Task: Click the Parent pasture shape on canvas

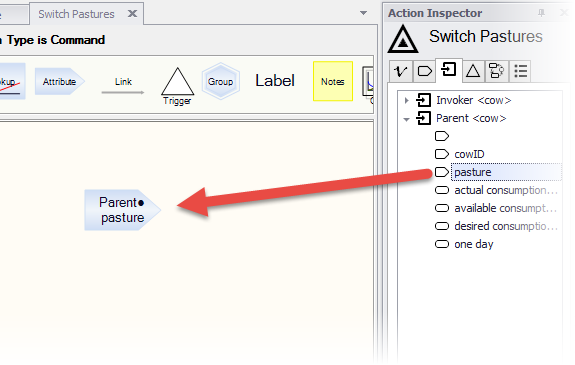Action: tap(122, 210)
